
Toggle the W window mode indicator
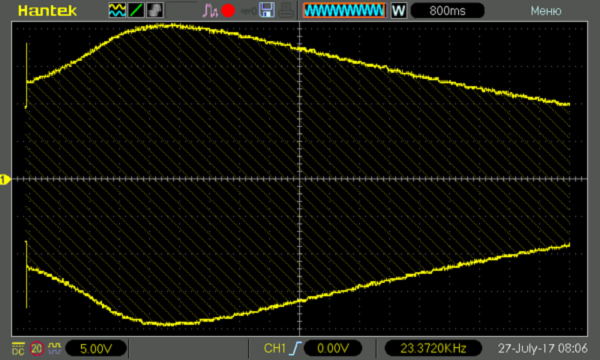coord(398,10)
